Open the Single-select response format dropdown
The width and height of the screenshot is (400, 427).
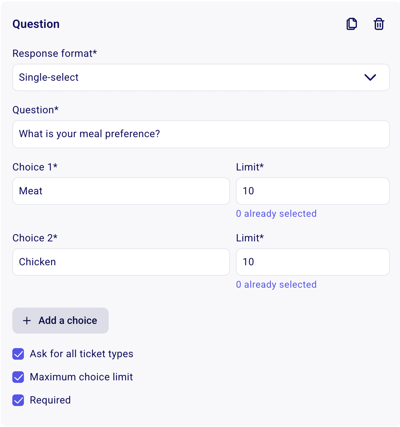(x=201, y=77)
